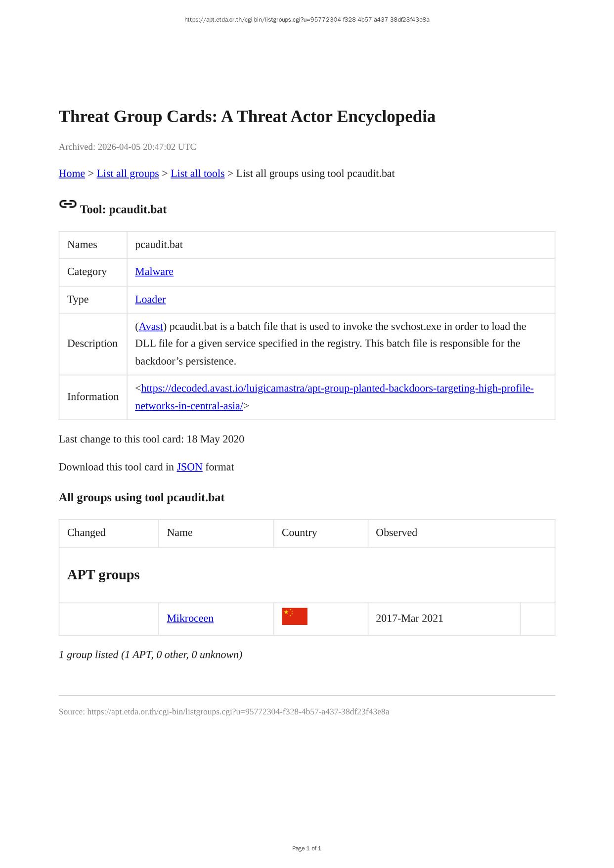Click the Name column header
The height and width of the screenshot is (868, 614).
pos(179,533)
